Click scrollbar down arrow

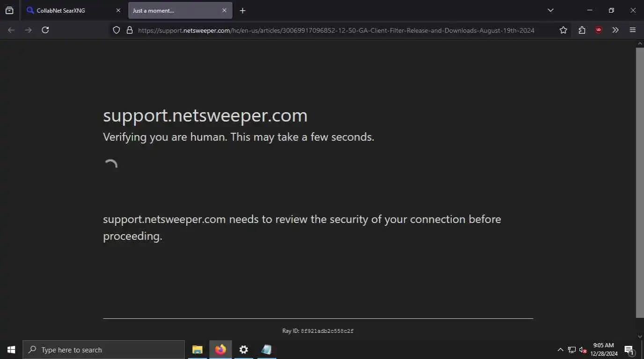[640, 337]
